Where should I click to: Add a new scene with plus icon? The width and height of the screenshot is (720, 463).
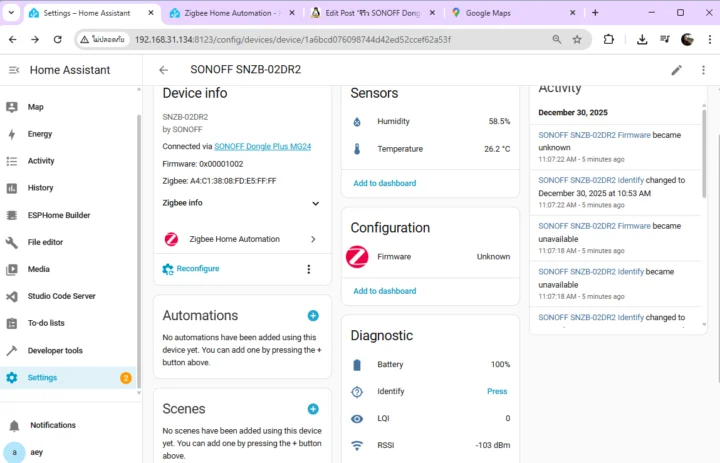[x=313, y=409]
